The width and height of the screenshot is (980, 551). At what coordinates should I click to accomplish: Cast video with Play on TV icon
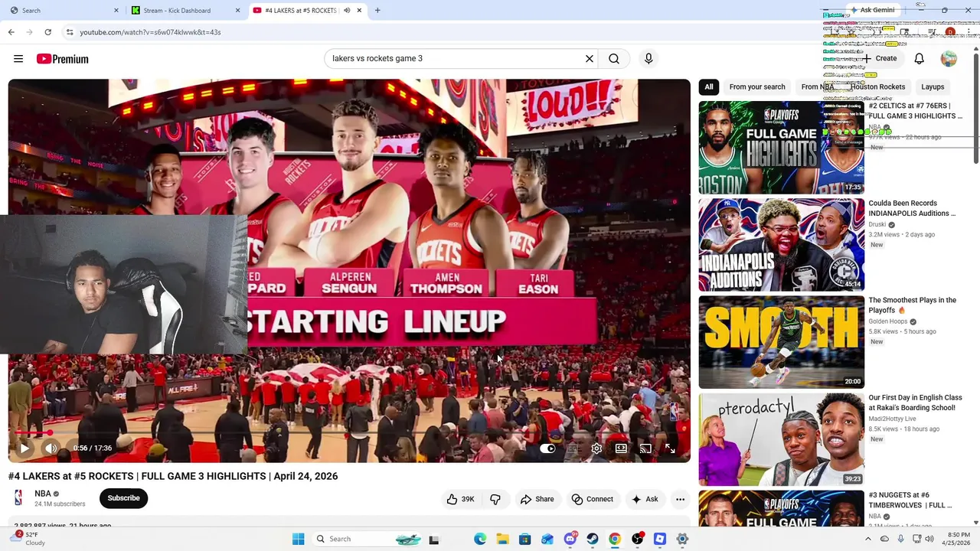pyautogui.click(x=645, y=448)
